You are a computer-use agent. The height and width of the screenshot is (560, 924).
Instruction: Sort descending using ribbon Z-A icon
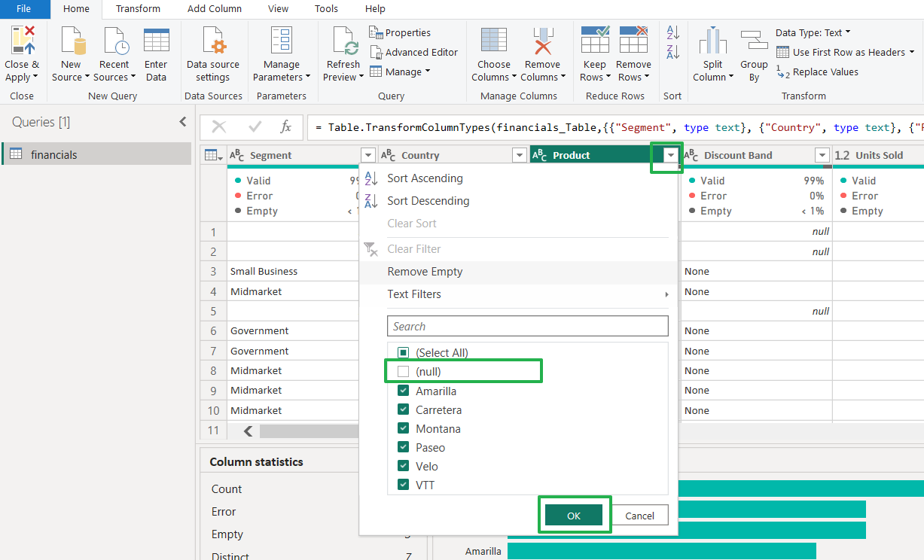673,52
